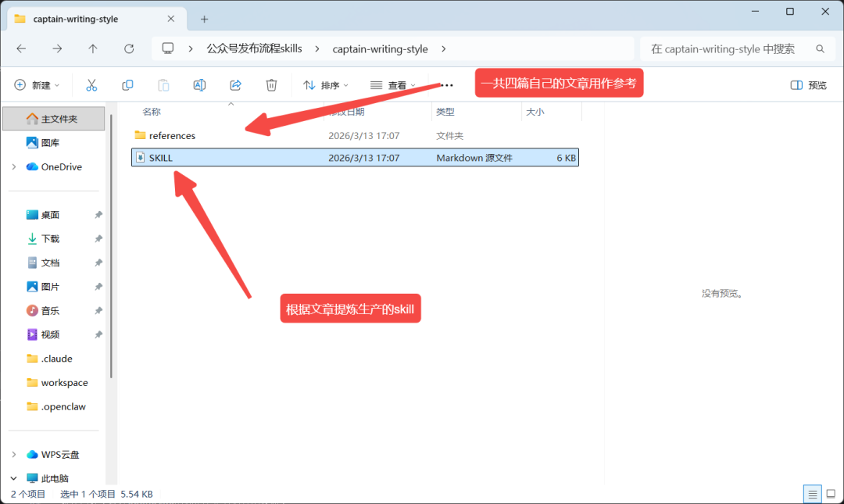Viewport: 844px width, 504px height.
Task: Select .claude folder in sidebar
Action: click(56, 359)
